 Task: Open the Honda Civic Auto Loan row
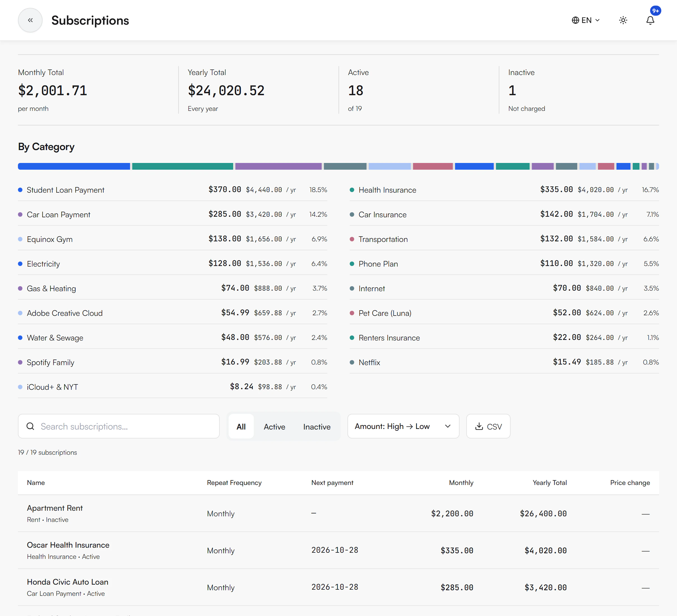[338, 587]
